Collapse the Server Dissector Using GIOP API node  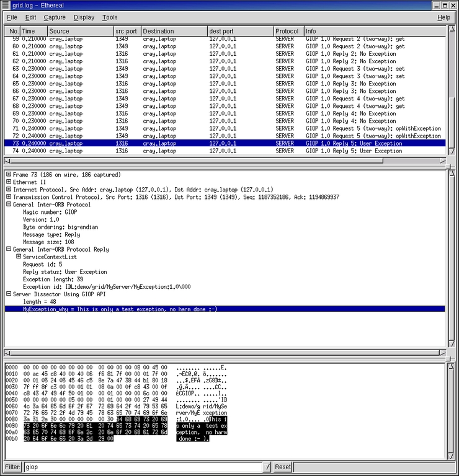pyautogui.click(x=9, y=294)
